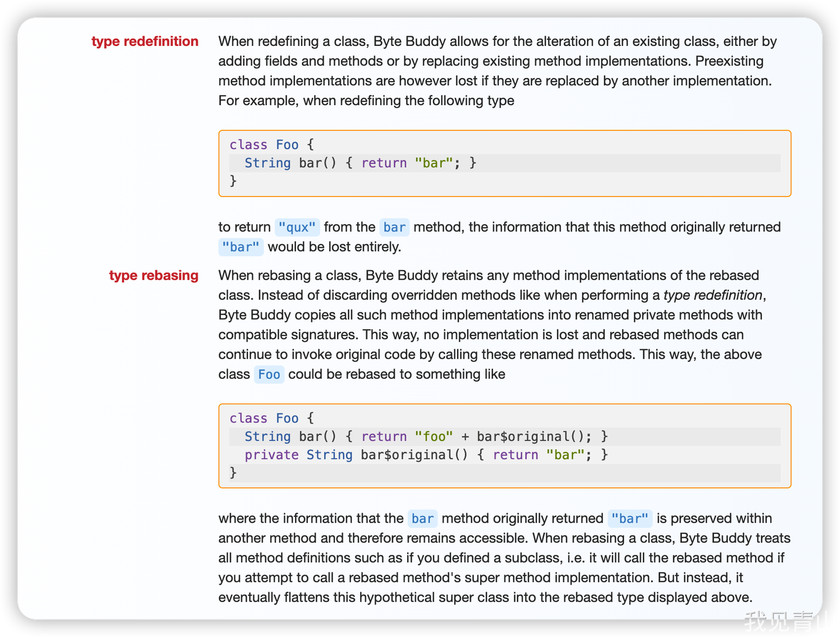840x637 pixels.
Task: Click closing brace of first code block
Action: (233, 181)
